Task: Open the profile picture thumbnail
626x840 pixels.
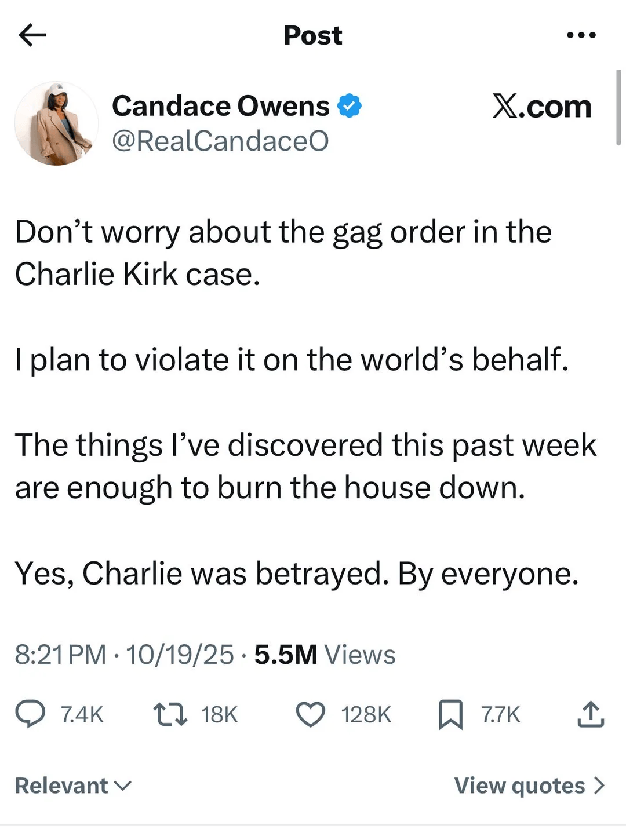Action: [56, 123]
